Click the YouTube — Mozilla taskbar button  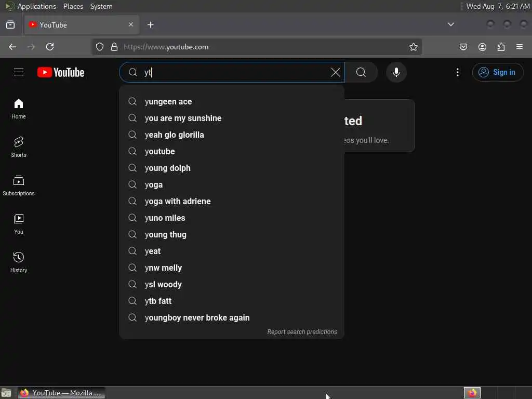[61, 393]
